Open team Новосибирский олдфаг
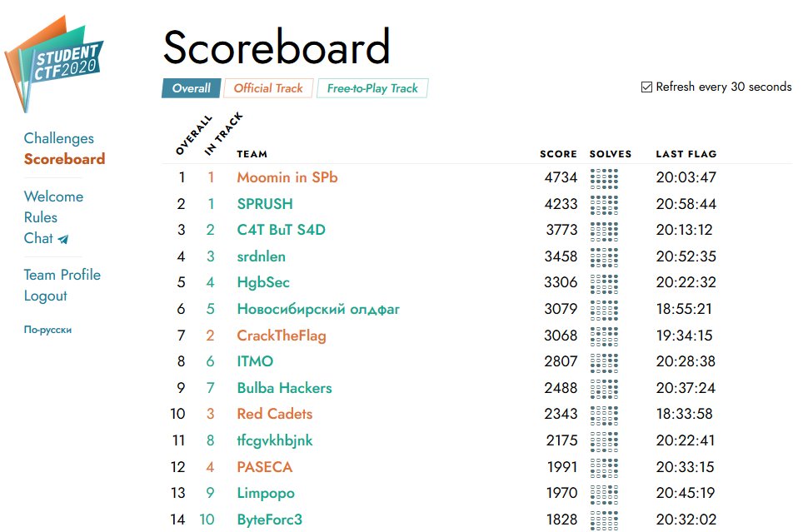This screenshot has width=803, height=532. pyautogui.click(x=318, y=309)
